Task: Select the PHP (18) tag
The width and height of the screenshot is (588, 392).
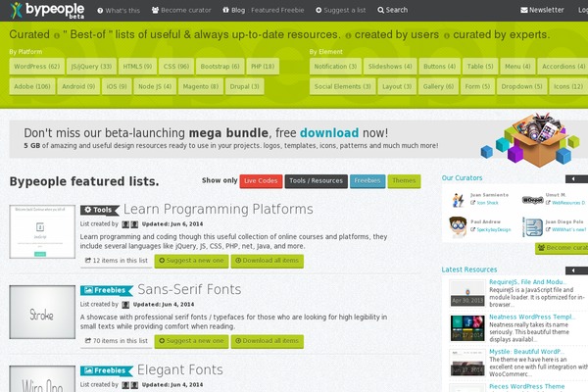Action: (x=263, y=67)
